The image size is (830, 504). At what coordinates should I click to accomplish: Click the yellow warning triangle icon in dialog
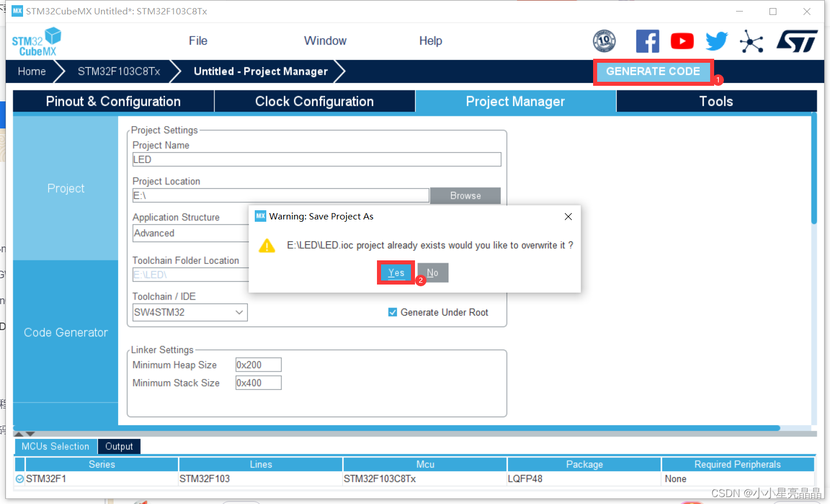tap(267, 246)
